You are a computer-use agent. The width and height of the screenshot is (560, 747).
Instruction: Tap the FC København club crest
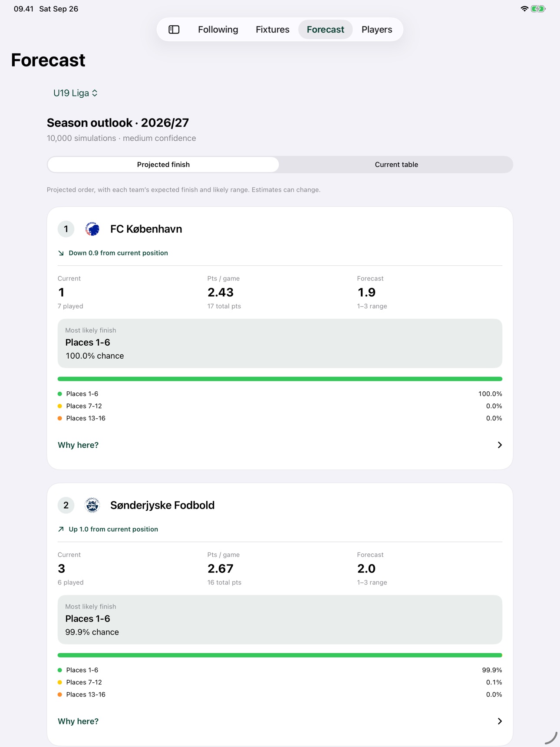tap(92, 229)
